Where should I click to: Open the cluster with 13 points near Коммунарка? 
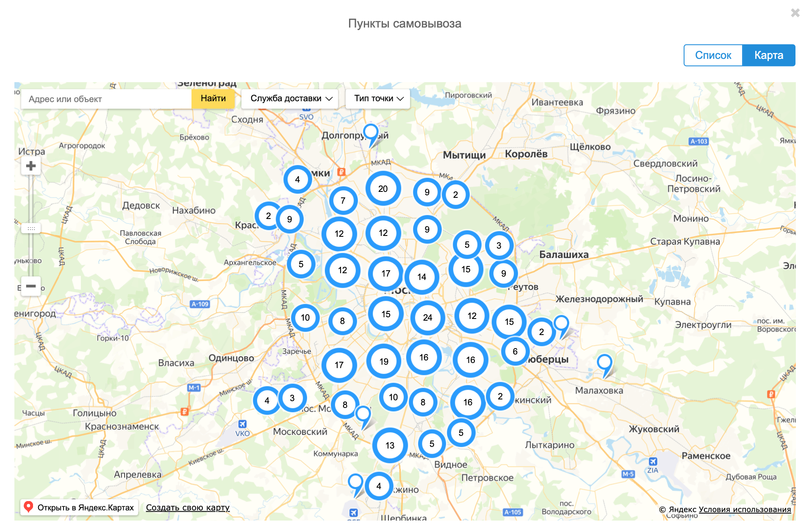[x=389, y=445]
